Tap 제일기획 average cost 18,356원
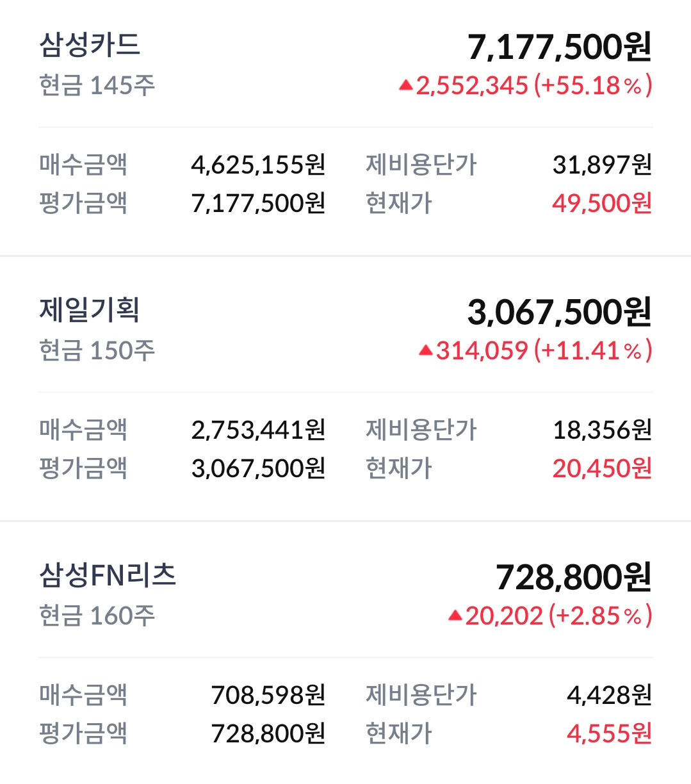The image size is (691, 784). [603, 430]
